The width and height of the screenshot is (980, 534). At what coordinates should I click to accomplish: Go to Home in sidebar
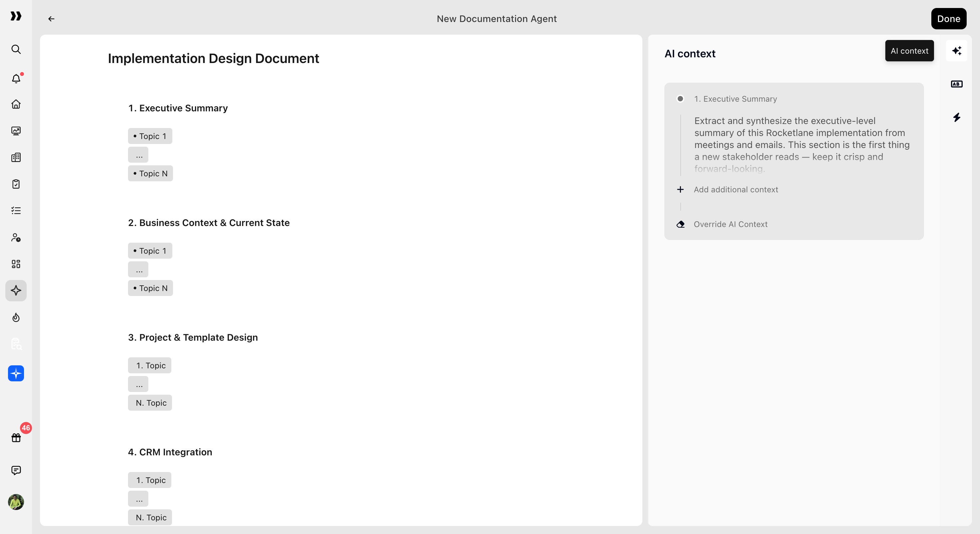(16, 104)
